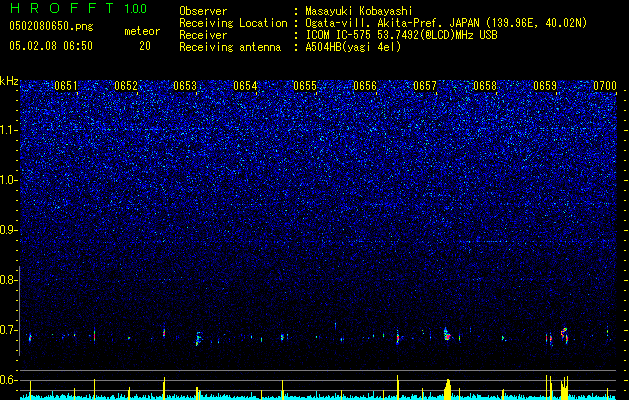Click the kHz axis unit label
The height and width of the screenshot is (400, 629).
point(9,81)
